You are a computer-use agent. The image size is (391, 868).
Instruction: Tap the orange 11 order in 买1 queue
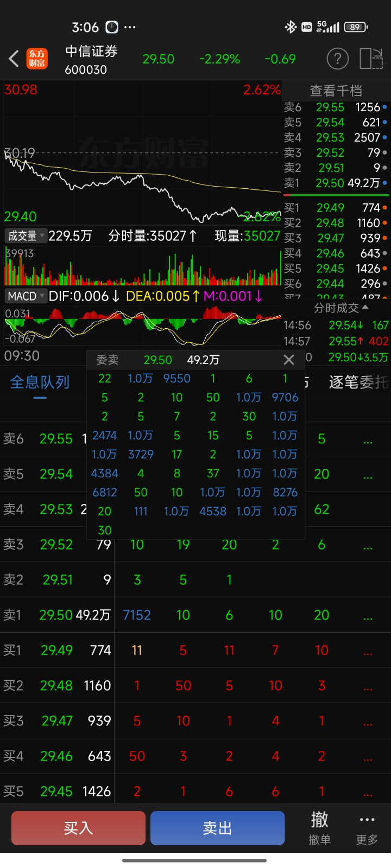[x=137, y=650]
